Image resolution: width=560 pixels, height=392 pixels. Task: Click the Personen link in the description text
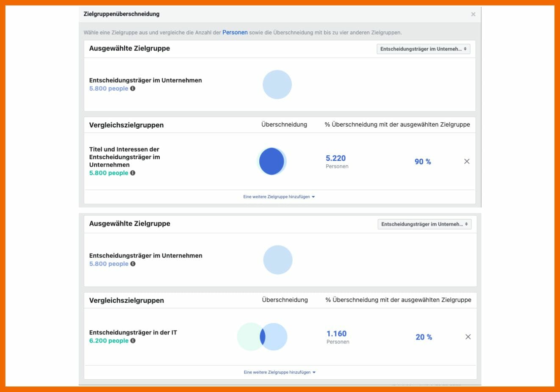[235, 32]
